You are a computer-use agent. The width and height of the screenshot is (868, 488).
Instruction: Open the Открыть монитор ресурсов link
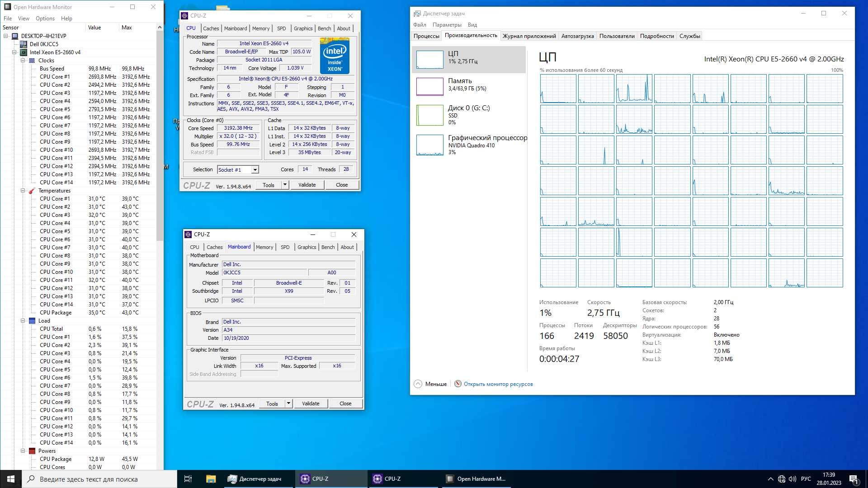498,384
